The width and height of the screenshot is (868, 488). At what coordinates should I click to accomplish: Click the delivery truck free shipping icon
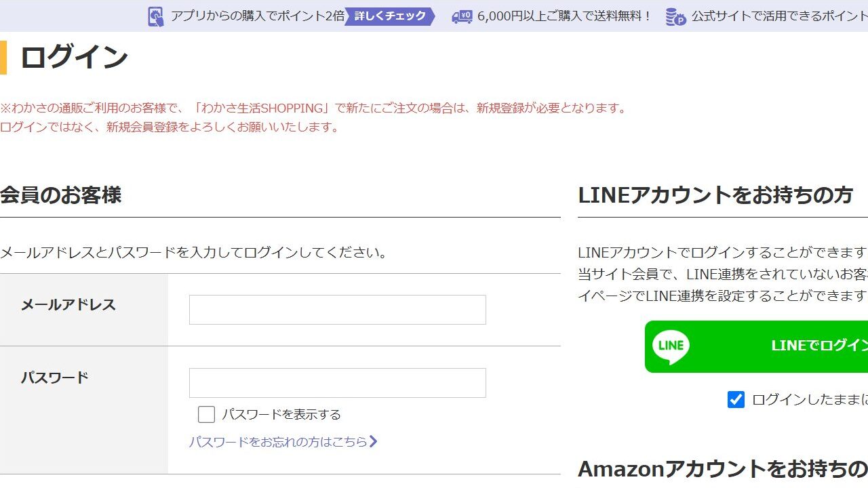click(x=462, y=16)
